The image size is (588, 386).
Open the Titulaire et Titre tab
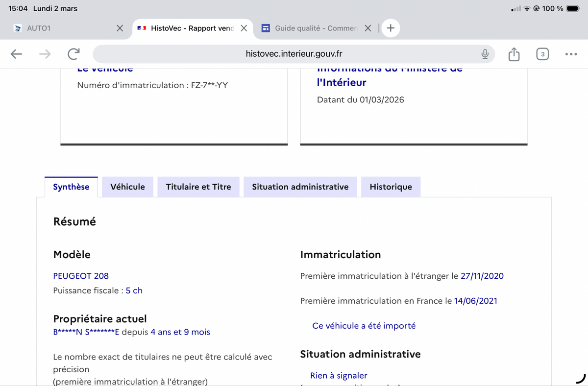click(198, 187)
